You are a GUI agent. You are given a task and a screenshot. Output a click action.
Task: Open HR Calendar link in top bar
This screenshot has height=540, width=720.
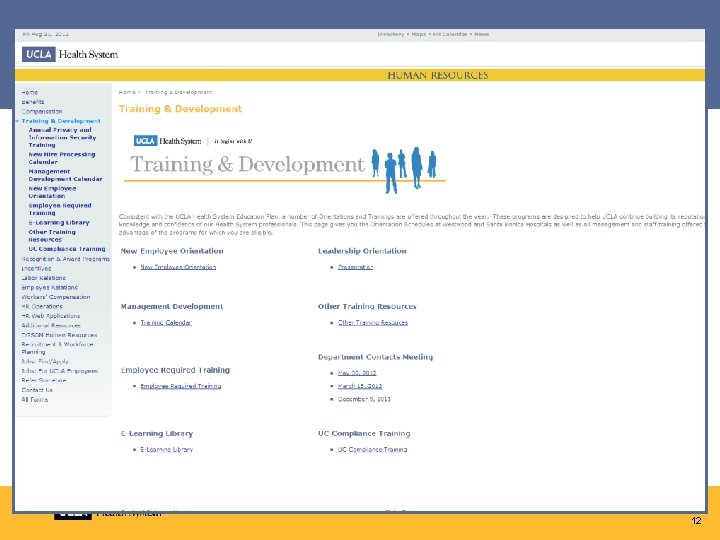tap(450, 34)
